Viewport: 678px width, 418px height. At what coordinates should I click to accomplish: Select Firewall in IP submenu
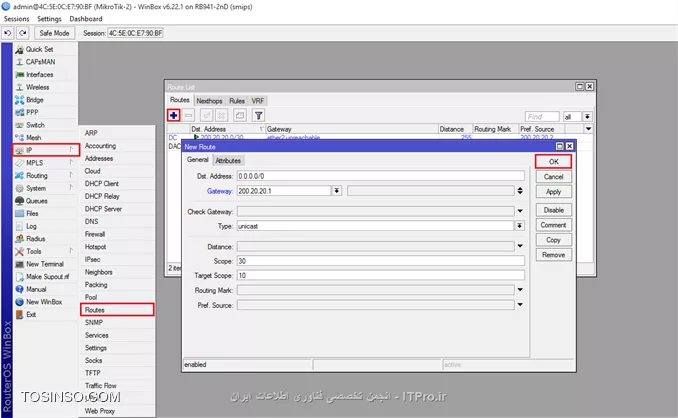point(117,234)
